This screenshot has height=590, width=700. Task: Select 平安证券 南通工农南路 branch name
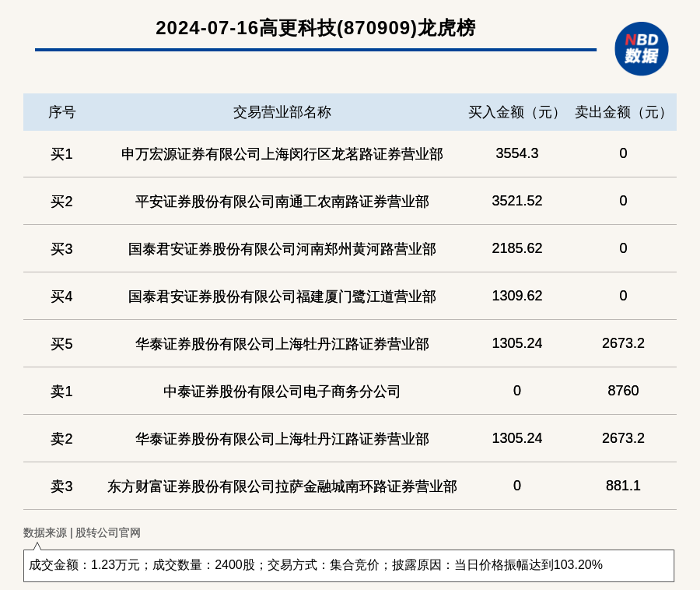282,202
